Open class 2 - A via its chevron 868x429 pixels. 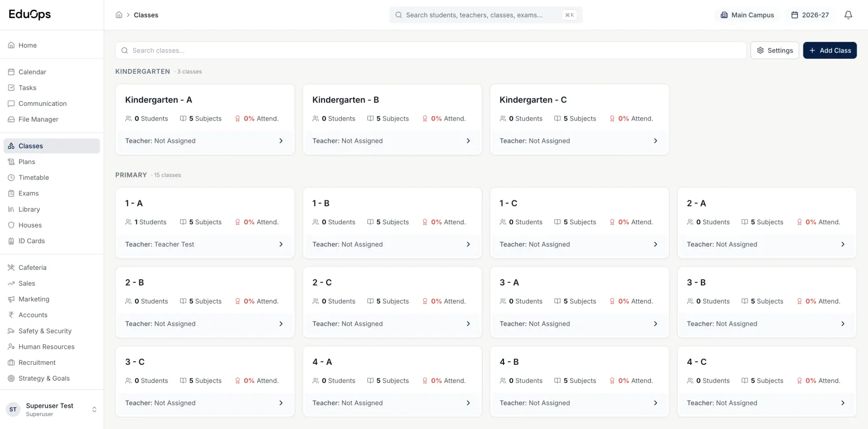coord(843,244)
